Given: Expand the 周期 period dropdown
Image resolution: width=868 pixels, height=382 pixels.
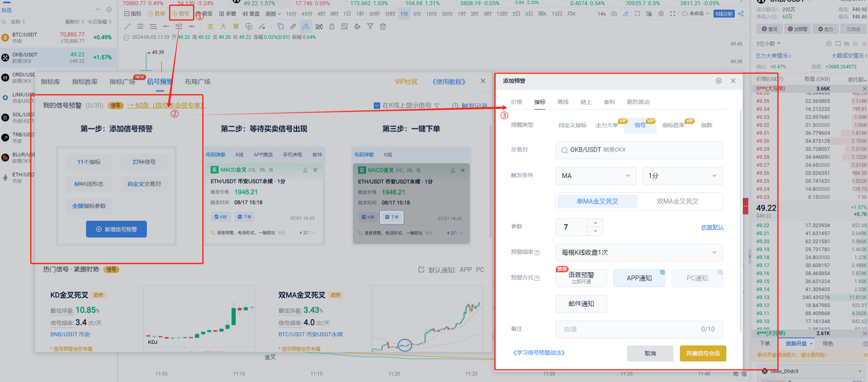Looking at the screenshot, I should [x=273, y=14].
